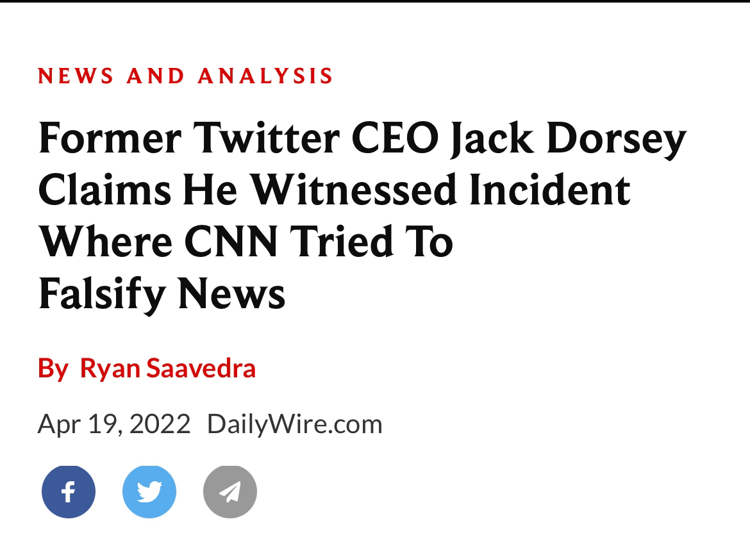Click the headline's last line 'Falsify News'

coord(162,294)
